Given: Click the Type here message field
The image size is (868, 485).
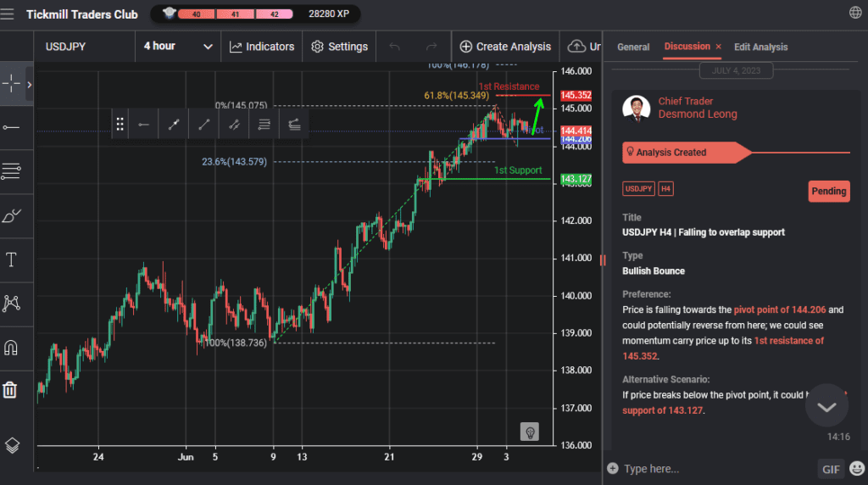Looking at the screenshot, I should (712, 469).
